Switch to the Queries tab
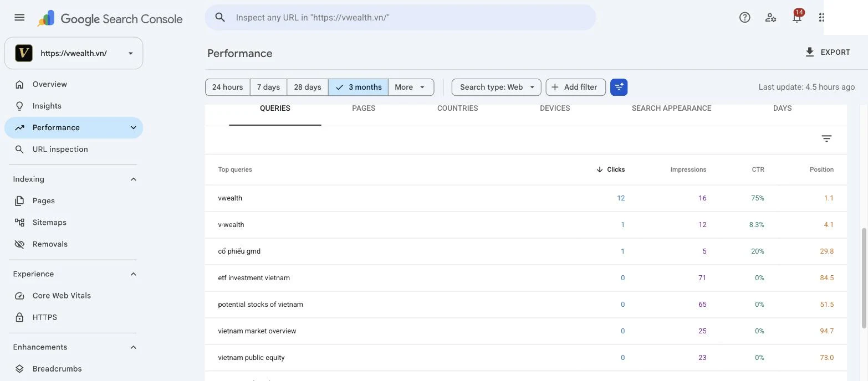Image resolution: width=868 pixels, height=381 pixels. [x=275, y=109]
